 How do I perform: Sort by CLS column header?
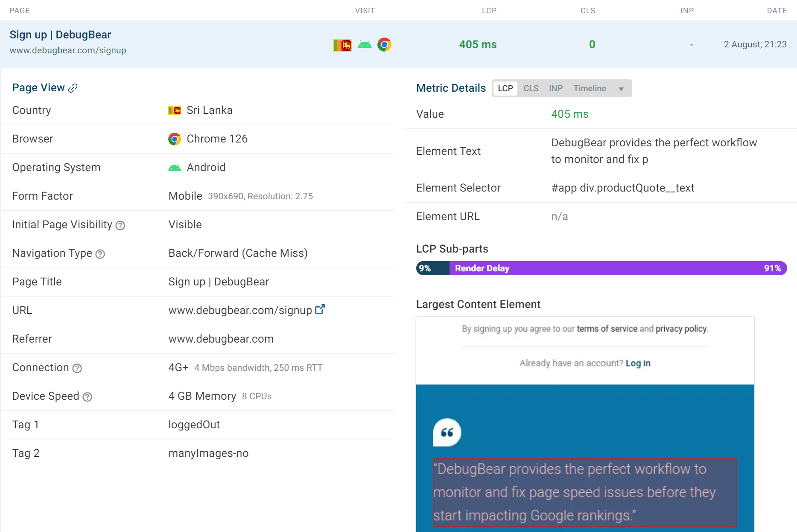[x=588, y=11]
